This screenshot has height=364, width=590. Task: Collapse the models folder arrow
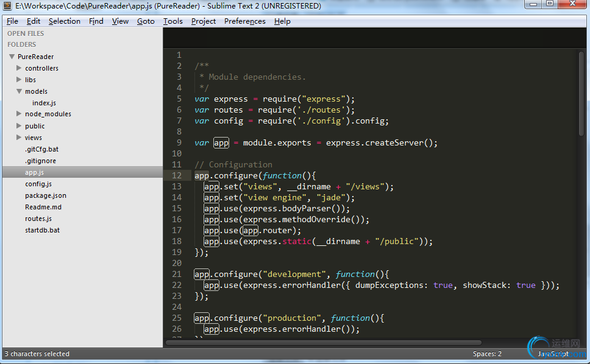point(19,91)
